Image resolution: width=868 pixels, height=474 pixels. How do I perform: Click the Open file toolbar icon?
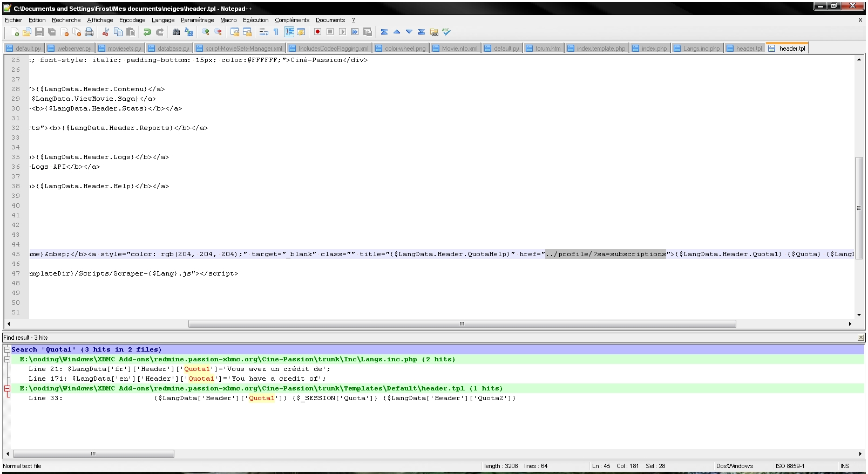(x=26, y=32)
